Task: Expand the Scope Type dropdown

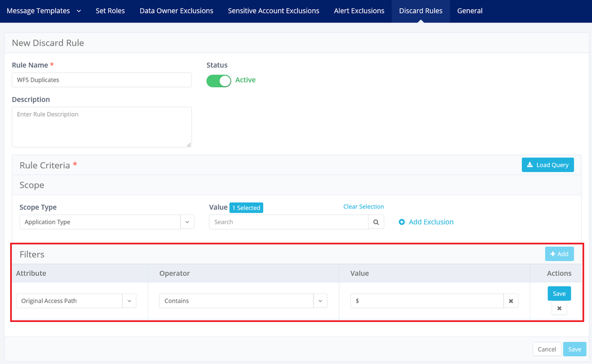Action: click(x=187, y=222)
